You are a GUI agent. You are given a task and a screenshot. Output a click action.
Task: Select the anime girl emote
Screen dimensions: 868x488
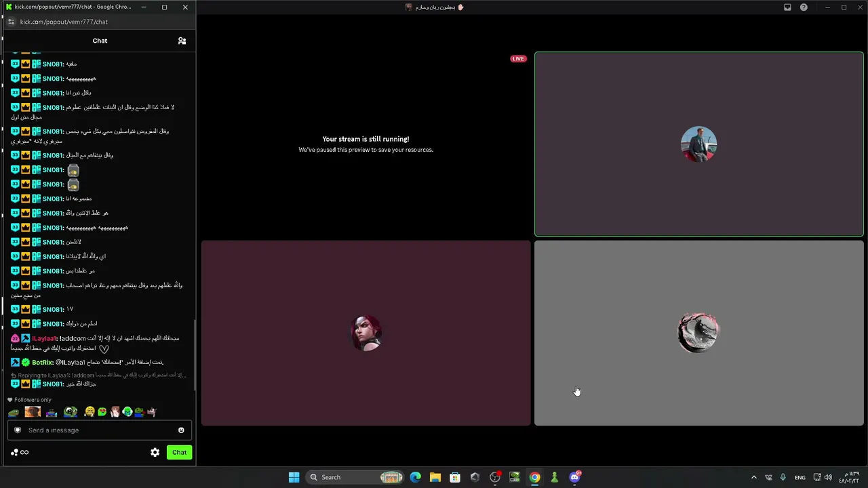(x=115, y=411)
